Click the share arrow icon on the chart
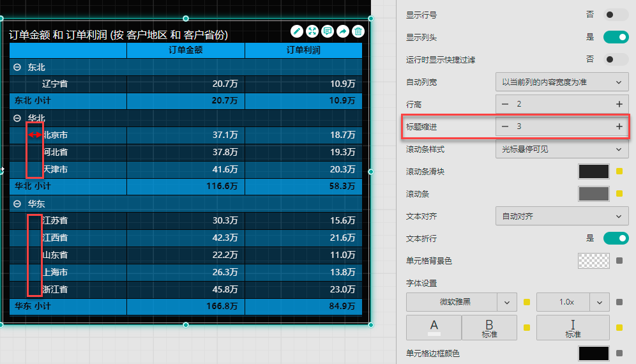This screenshot has height=364, width=636. point(343,31)
